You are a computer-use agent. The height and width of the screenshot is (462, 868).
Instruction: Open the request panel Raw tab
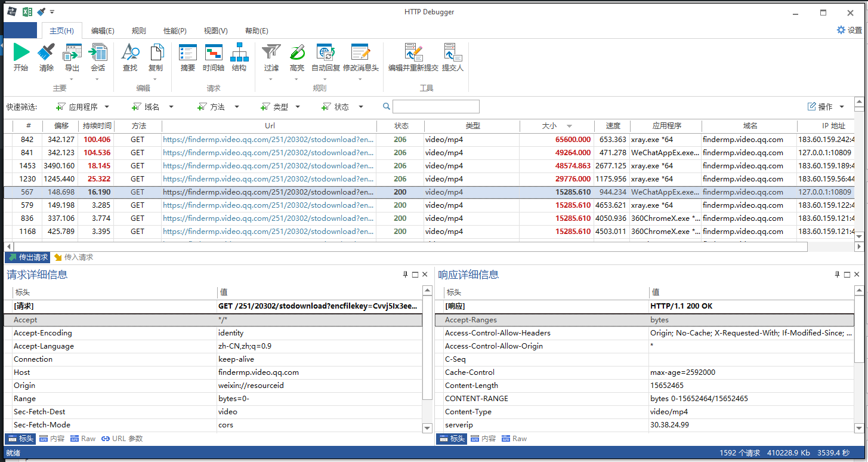click(83, 439)
